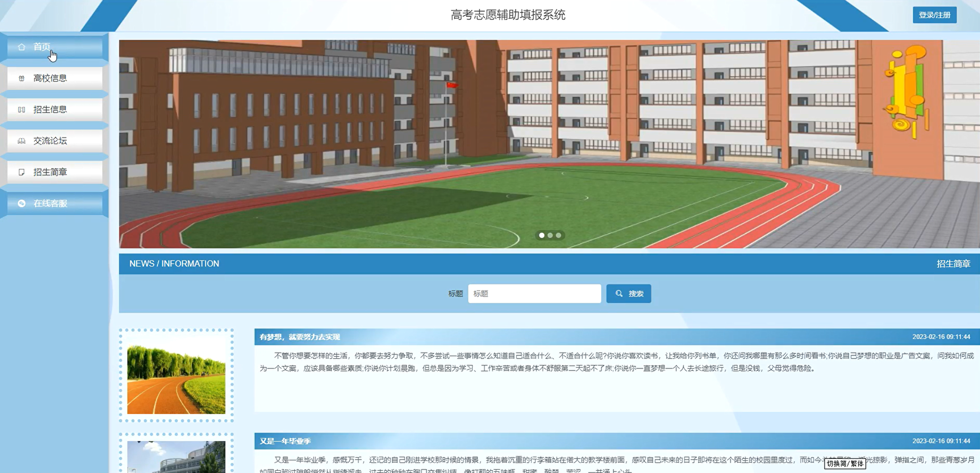Click the chat icon beside 在线客服
980x473 pixels.
click(21, 203)
